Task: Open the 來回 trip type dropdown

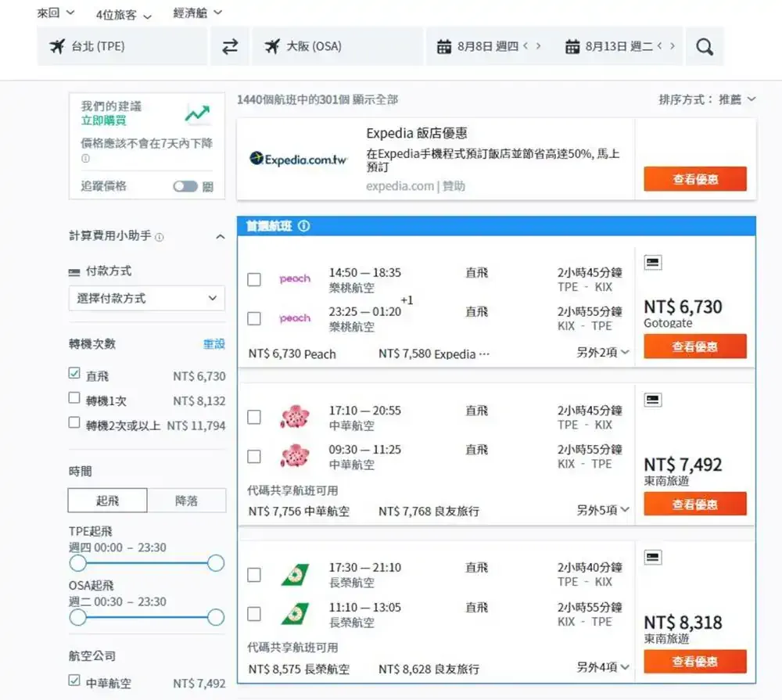Action: click(x=56, y=13)
